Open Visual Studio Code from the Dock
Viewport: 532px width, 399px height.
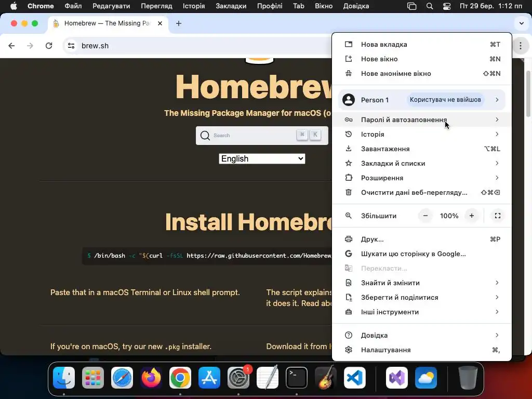(355, 378)
